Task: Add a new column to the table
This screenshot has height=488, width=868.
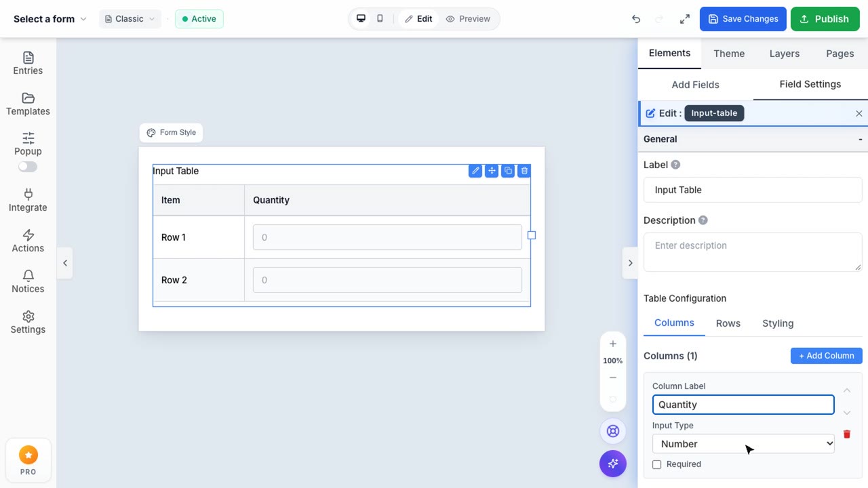Action: point(827,356)
